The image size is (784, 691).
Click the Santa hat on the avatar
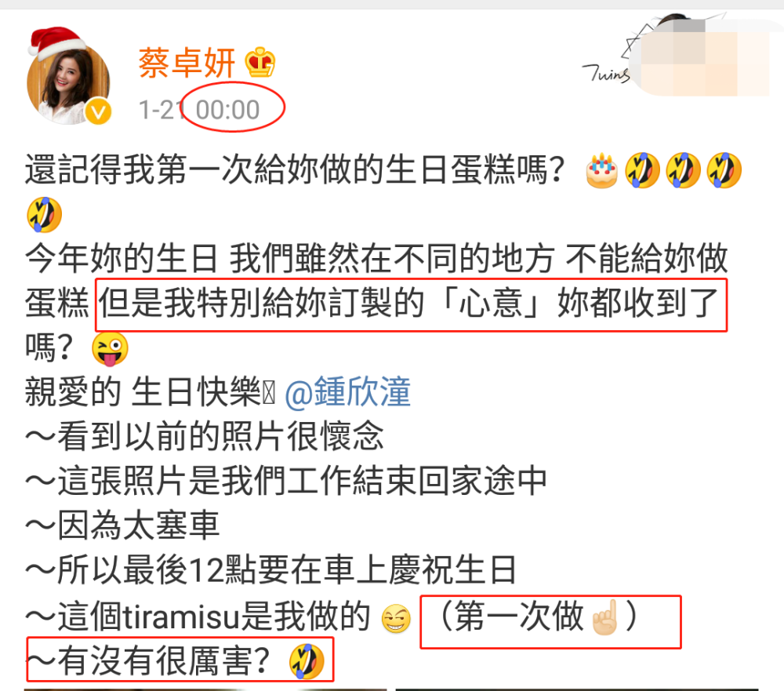pos(57,41)
